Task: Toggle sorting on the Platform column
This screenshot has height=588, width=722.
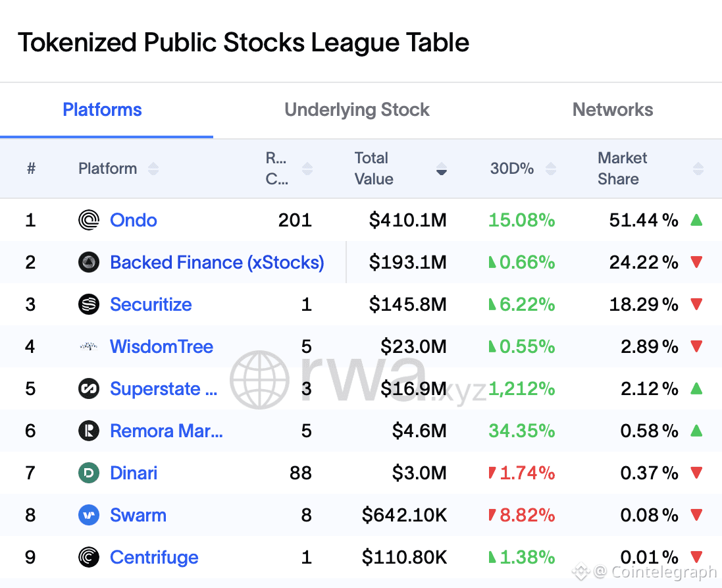Action: point(153,169)
